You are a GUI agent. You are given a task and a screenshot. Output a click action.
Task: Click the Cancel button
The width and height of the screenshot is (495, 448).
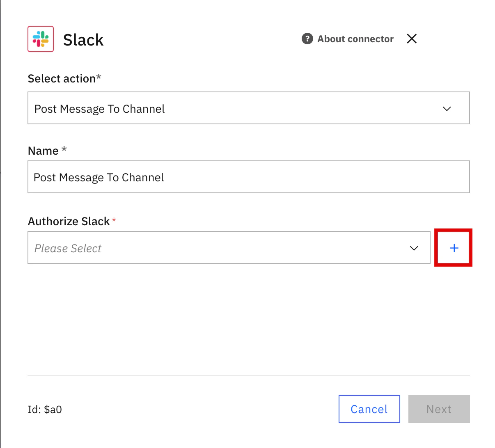coord(369,409)
